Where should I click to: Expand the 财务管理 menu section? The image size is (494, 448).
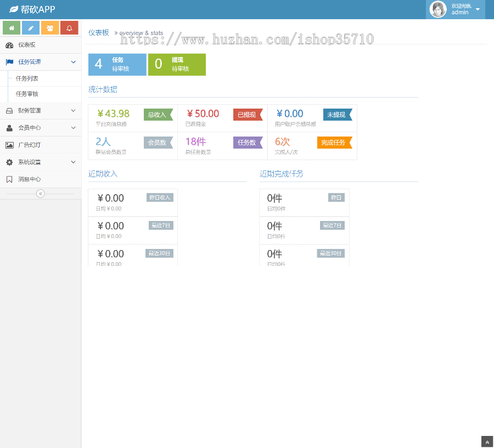(x=73, y=111)
